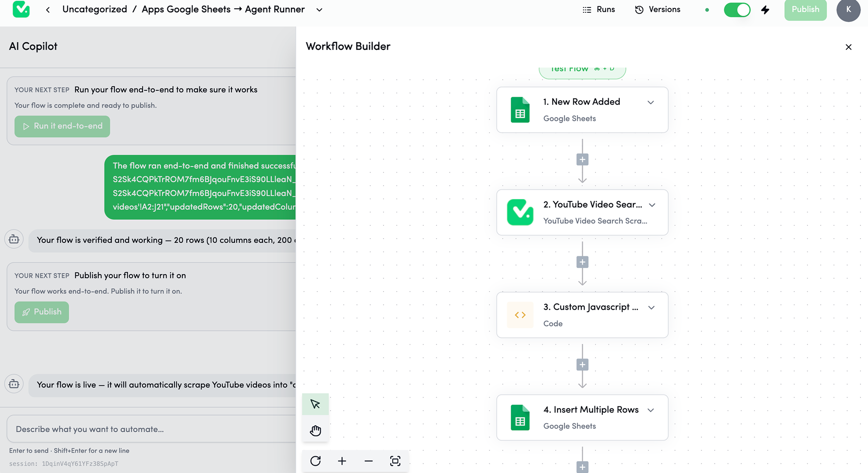The image size is (868, 473).
Task: Click the code brackets icon on step 3
Action: pyautogui.click(x=520, y=315)
